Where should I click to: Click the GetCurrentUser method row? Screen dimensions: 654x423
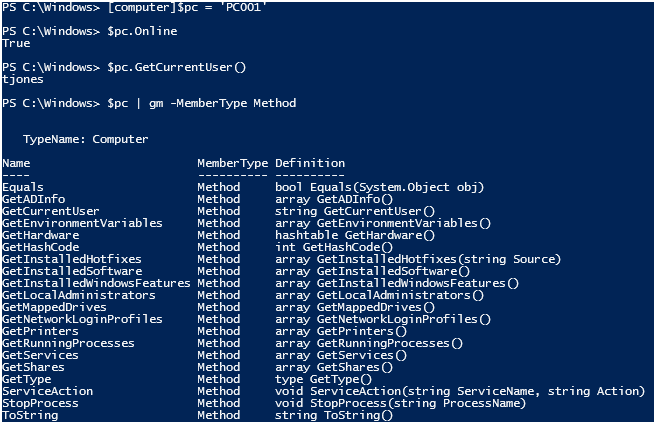50,211
